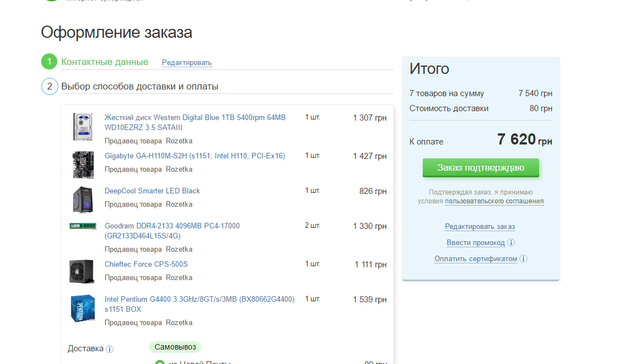The width and height of the screenshot is (618, 364).
Task: Open the Chieftec power supply thumbnail
Action: (x=82, y=271)
